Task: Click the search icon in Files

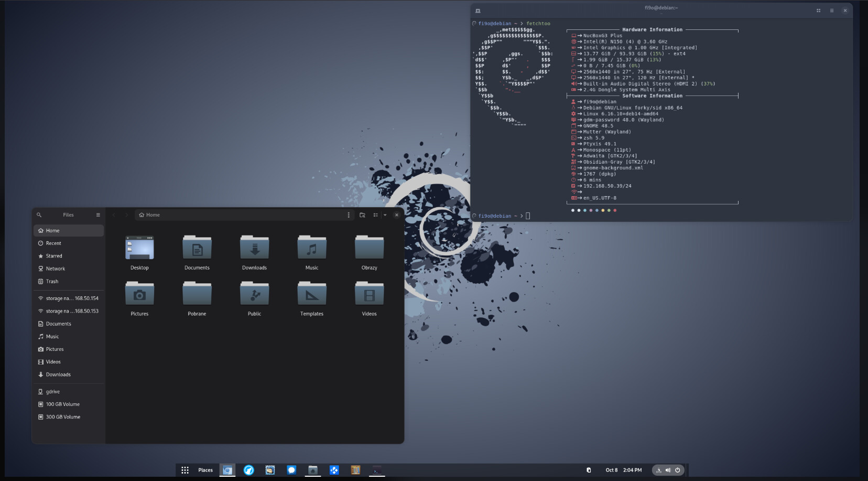Action: point(39,215)
